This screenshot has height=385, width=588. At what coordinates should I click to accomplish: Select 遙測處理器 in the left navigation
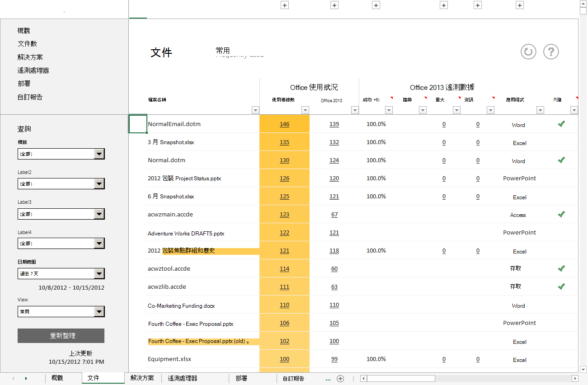(x=33, y=70)
